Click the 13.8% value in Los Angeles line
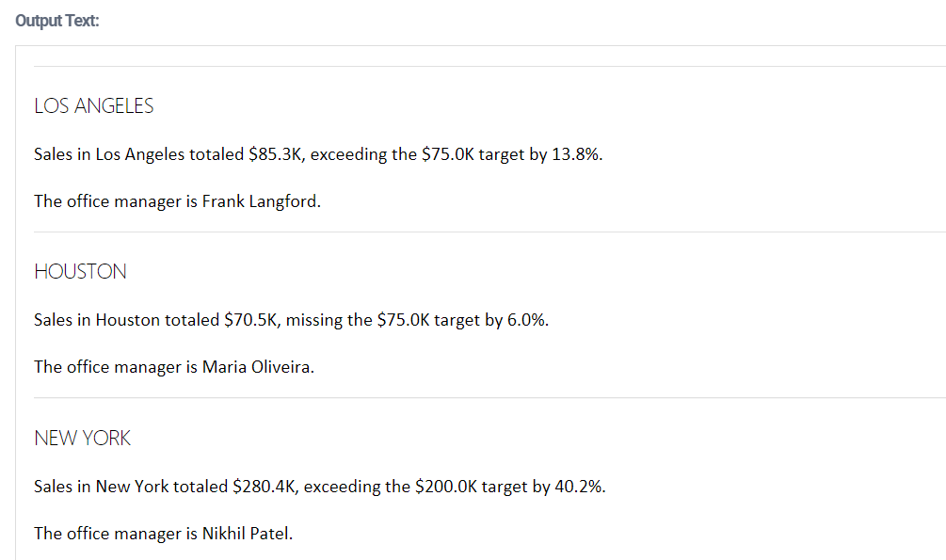 click(x=575, y=154)
